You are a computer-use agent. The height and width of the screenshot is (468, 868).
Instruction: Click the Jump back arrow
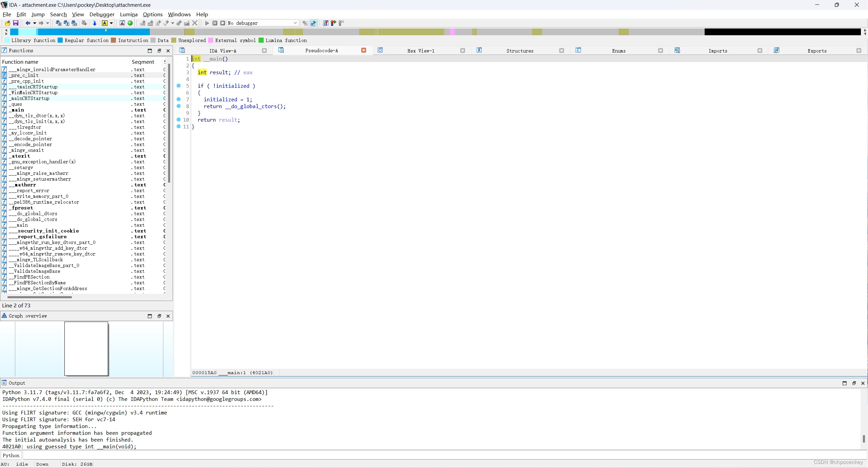28,23
